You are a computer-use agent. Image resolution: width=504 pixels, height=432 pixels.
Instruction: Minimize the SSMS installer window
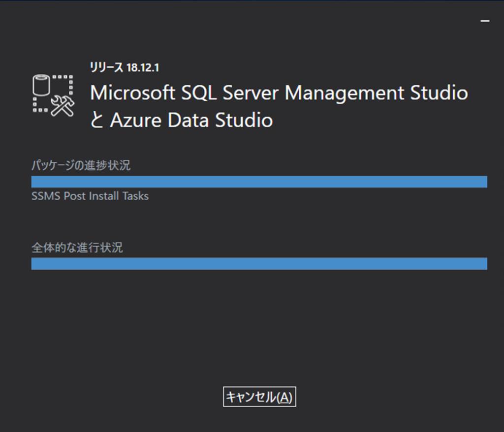pos(485,21)
